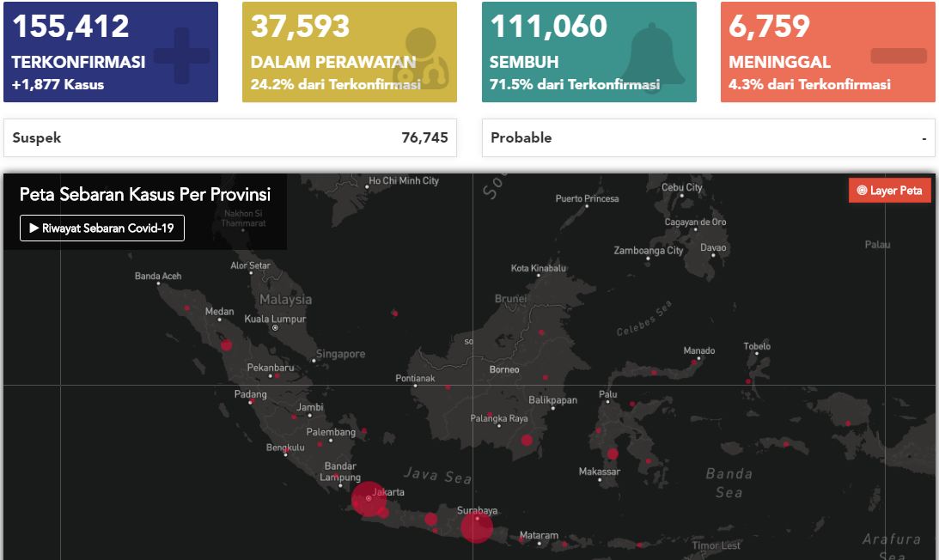Screen dimensions: 939x560
Task: Click the minus icon in Meninggal card
Action: [x=899, y=56]
